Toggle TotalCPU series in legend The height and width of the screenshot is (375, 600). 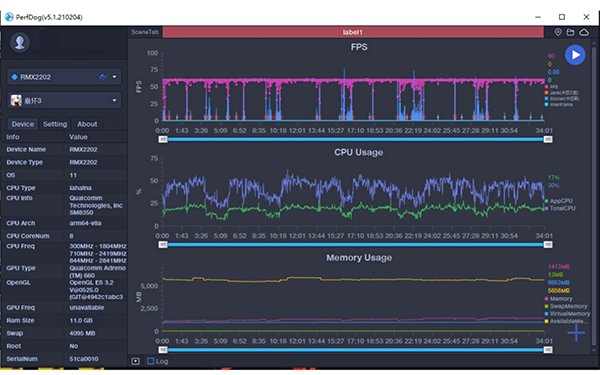click(x=560, y=209)
